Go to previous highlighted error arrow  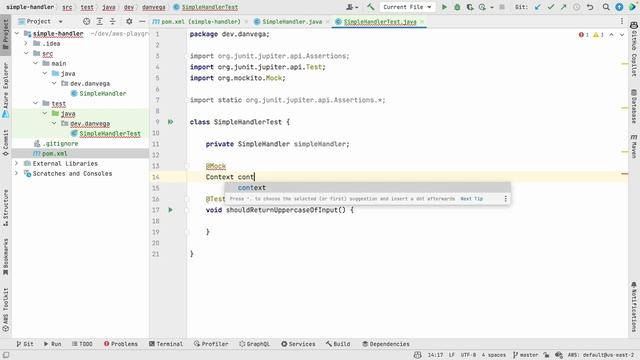tap(611, 35)
